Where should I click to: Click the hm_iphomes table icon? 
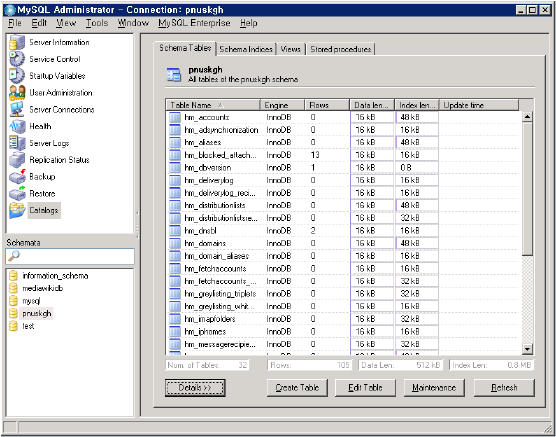pyautogui.click(x=175, y=332)
